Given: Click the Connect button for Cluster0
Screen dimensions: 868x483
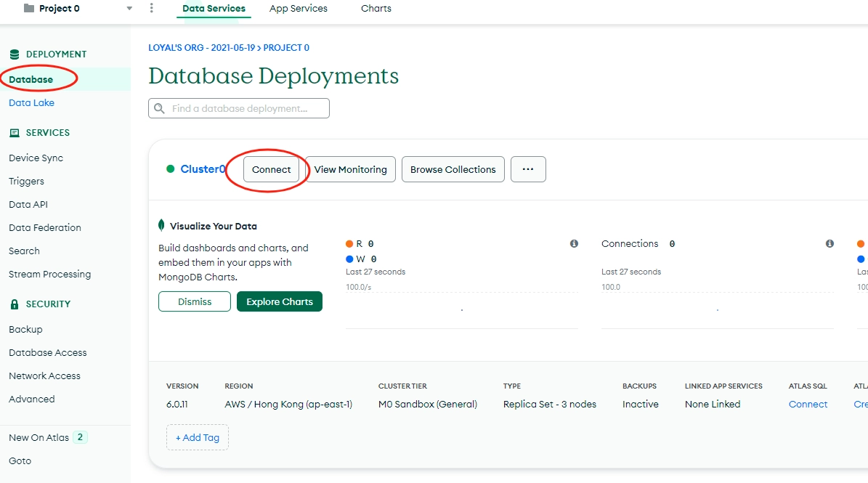Looking at the screenshot, I should [x=271, y=169].
